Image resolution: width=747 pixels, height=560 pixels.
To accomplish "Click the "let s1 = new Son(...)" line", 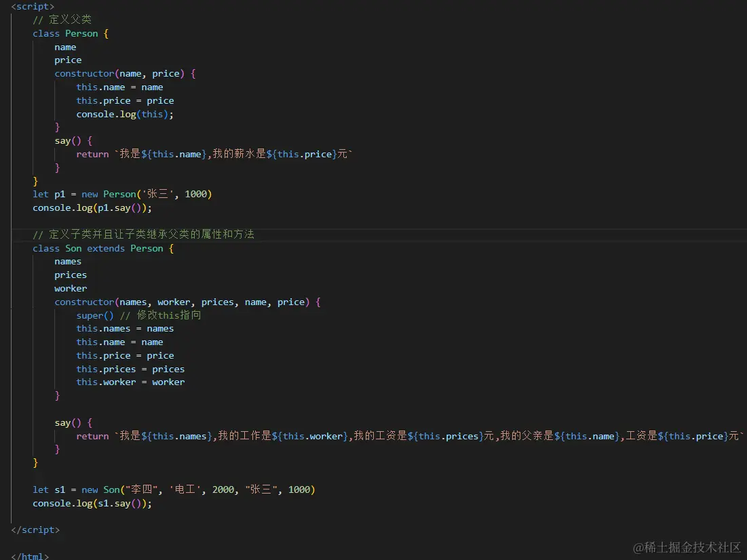I will [174, 489].
